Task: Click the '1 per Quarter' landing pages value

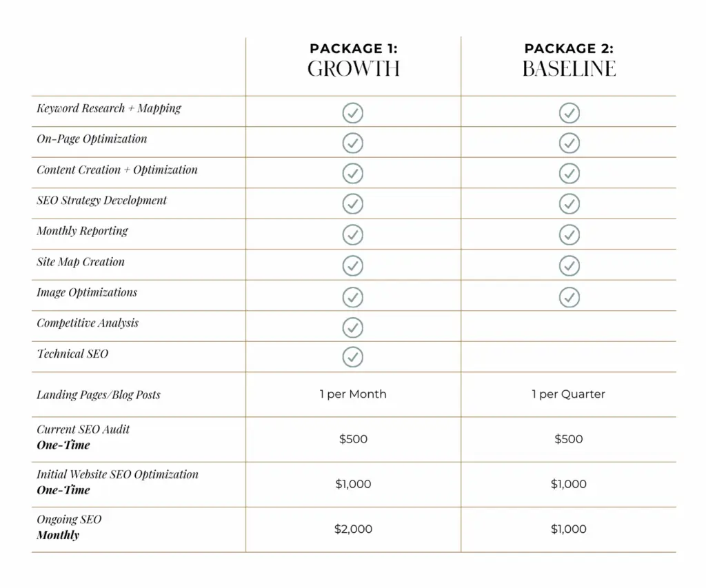Action: pyautogui.click(x=569, y=394)
